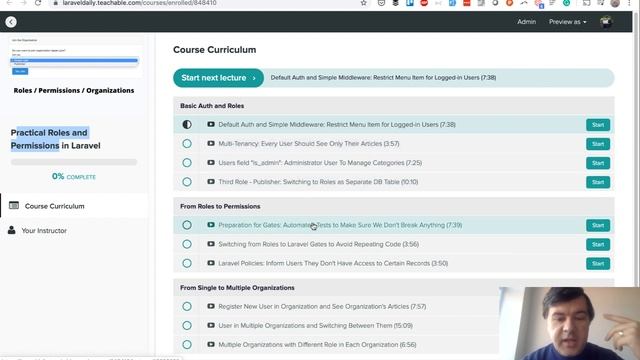Viewport: 640px width, 360px height.
Task: Click video icon beside Third Role Publisher lecture
Action: pyautogui.click(x=211, y=182)
